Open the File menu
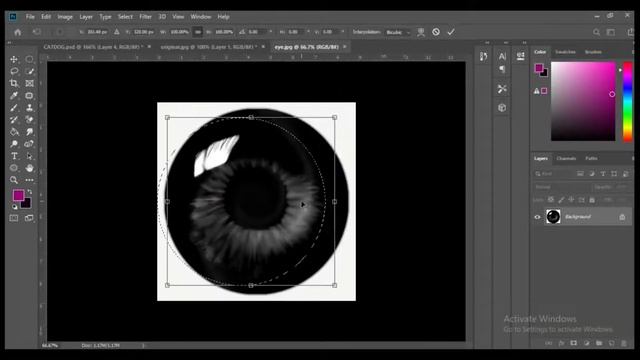 (x=30, y=17)
